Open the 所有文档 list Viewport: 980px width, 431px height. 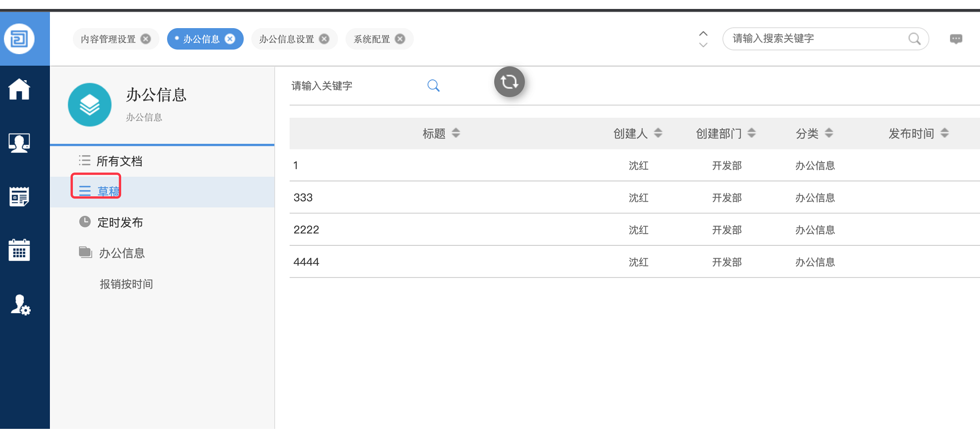tap(119, 161)
